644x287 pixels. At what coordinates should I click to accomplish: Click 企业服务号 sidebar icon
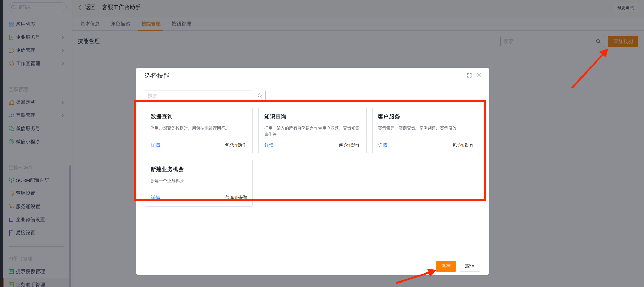11,37
